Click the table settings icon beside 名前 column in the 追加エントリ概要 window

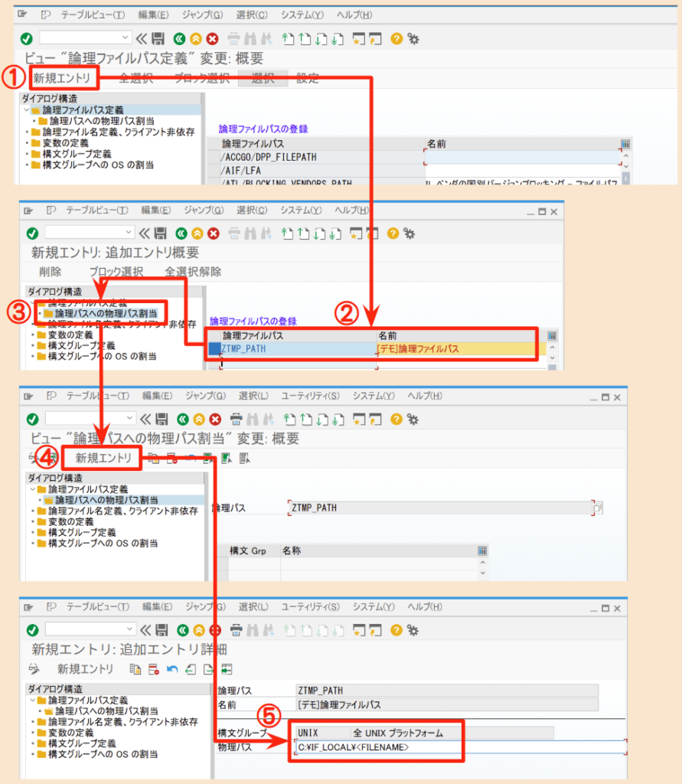tap(552, 335)
